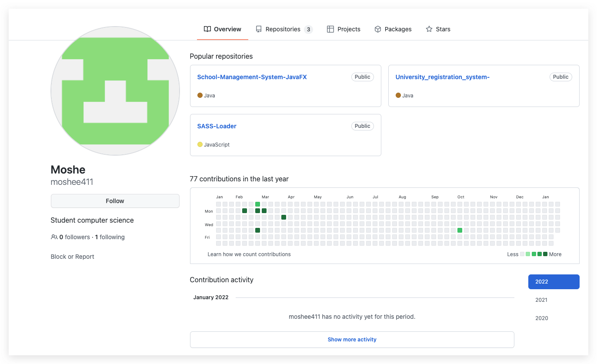Screen dimensions: 597x364
Task: Click the "Fri" row label in the calendar
Action: [207, 237]
